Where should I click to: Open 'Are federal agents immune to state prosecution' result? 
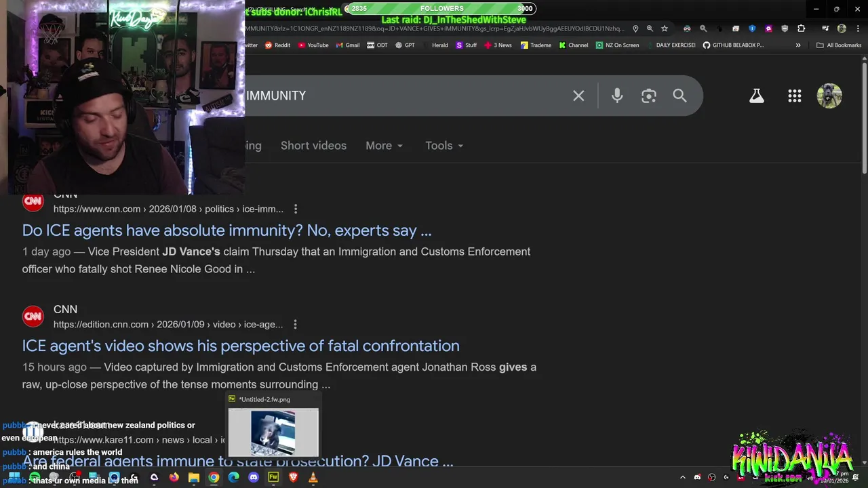tap(237, 462)
